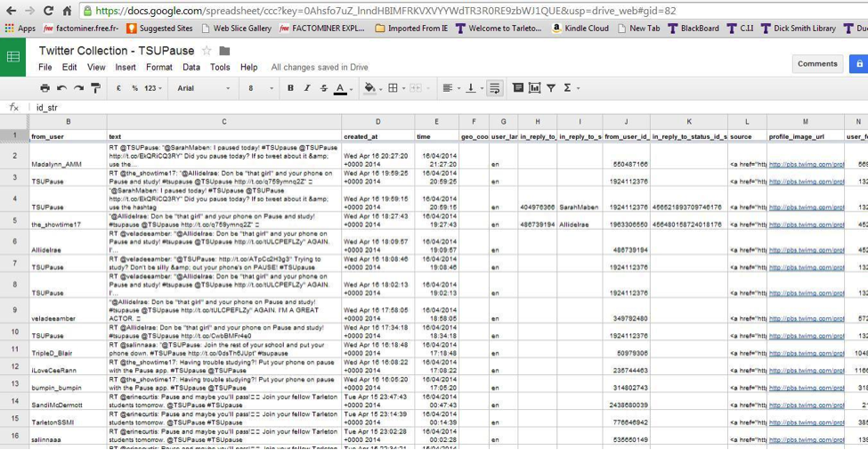
Task: Open the BlackBoard bookmark
Action: coord(694,29)
